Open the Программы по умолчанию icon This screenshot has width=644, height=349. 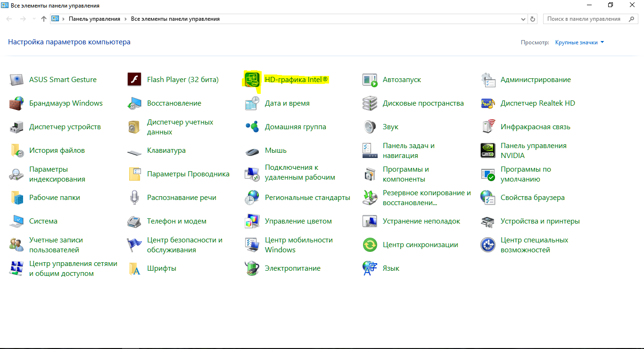pos(488,174)
